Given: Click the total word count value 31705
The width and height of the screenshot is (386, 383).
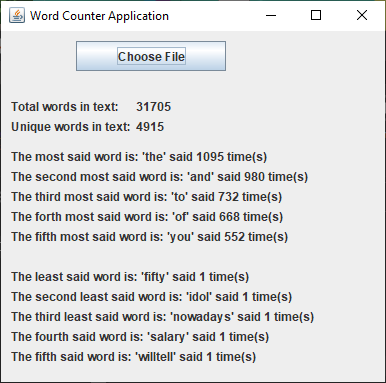Looking at the screenshot, I should (x=153, y=107).
